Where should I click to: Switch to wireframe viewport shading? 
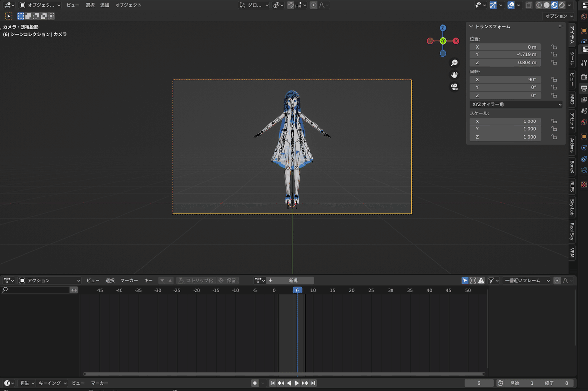click(539, 5)
